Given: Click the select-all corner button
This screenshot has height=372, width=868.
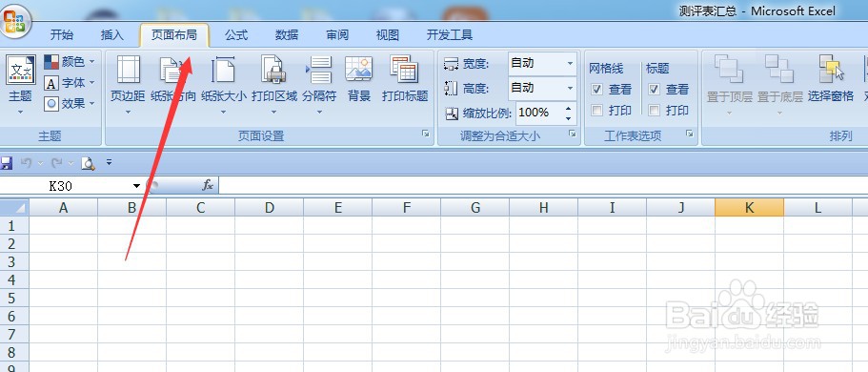Looking at the screenshot, I should pyautogui.click(x=14, y=208).
